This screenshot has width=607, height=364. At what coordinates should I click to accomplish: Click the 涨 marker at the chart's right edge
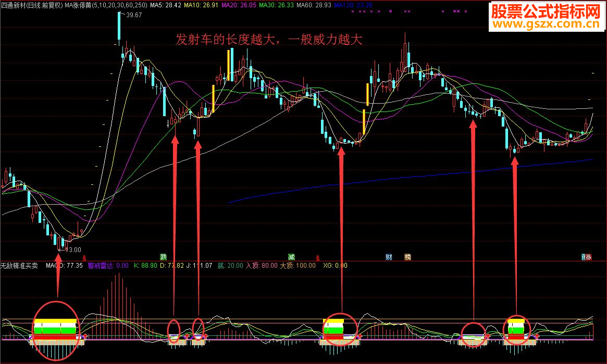[x=589, y=257]
